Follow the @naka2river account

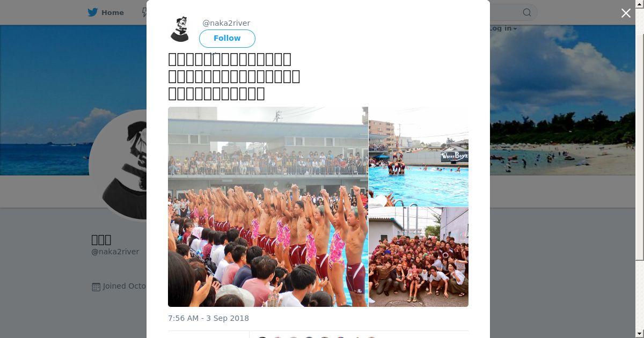(227, 38)
